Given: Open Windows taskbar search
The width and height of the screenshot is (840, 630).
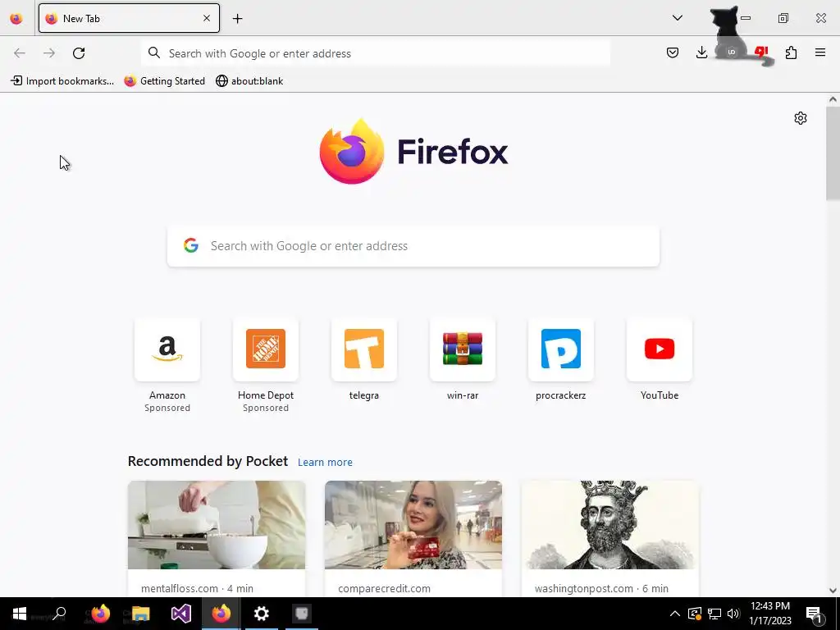Looking at the screenshot, I should (x=59, y=614).
